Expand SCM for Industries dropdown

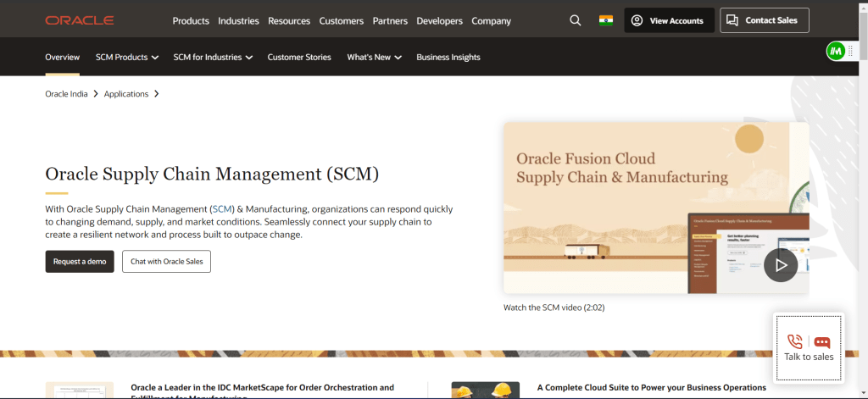click(x=213, y=57)
